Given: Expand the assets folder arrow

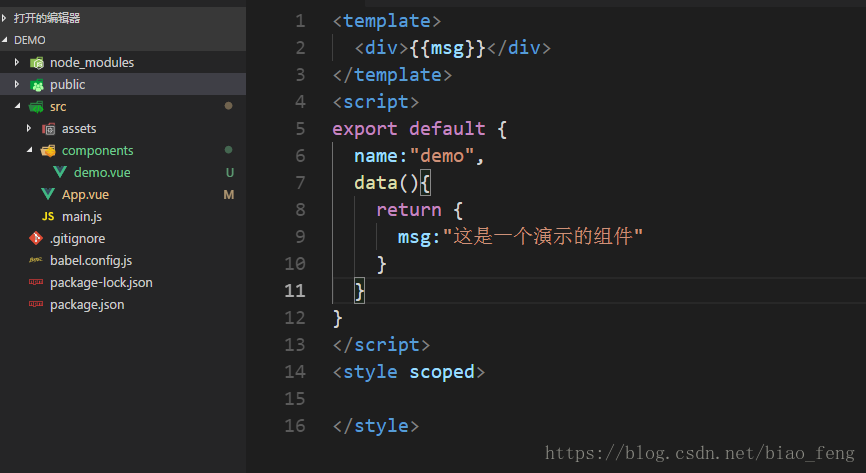Looking at the screenshot, I should (x=29, y=128).
